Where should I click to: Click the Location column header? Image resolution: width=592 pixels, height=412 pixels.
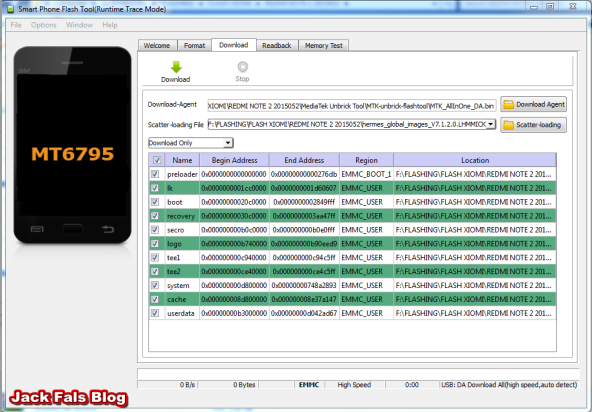pyautogui.click(x=475, y=160)
